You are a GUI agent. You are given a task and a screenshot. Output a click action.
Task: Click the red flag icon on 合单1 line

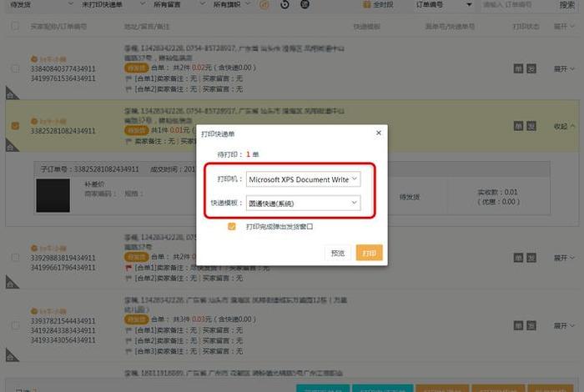click(128, 268)
